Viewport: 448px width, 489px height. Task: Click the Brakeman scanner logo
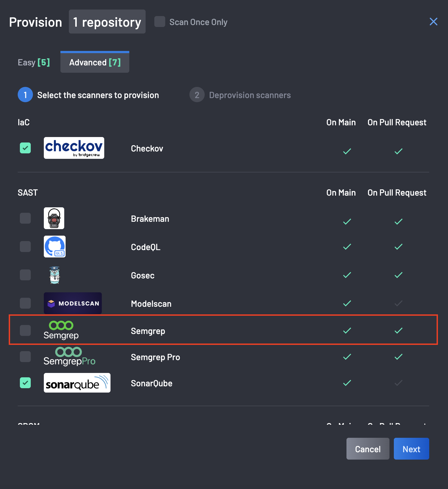point(54,218)
